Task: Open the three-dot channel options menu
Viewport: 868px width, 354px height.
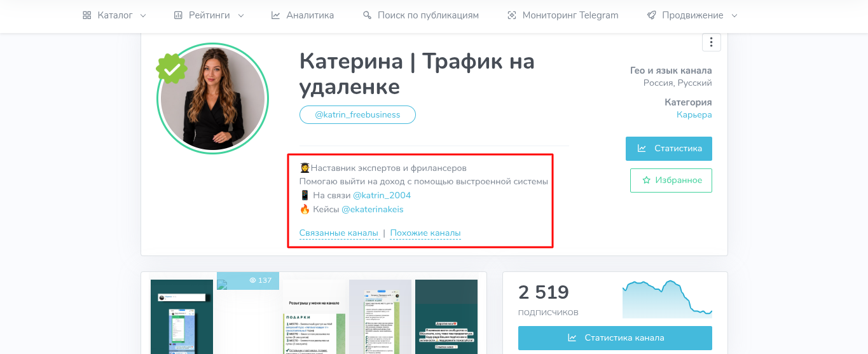Action: (x=711, y=43)
